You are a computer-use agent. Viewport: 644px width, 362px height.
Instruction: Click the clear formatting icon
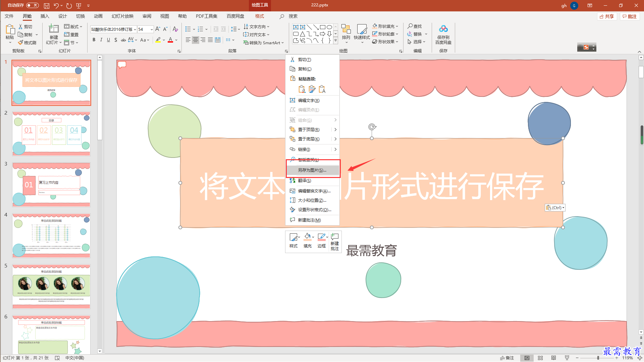175,29
